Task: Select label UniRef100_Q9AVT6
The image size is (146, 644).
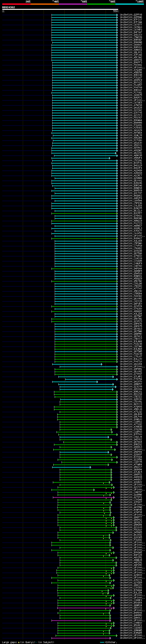Action: click(x=131, y=60)
